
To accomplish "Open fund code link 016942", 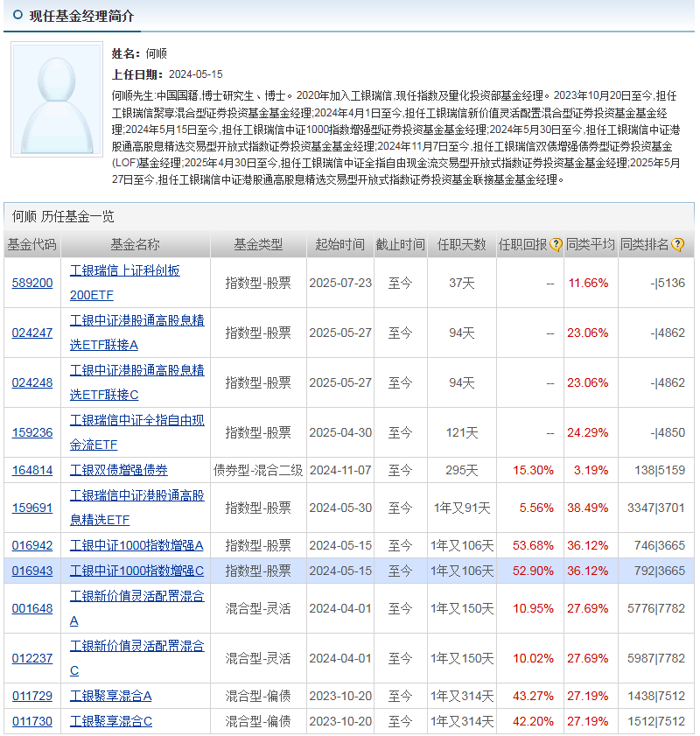I will click(x=32, y=545).
